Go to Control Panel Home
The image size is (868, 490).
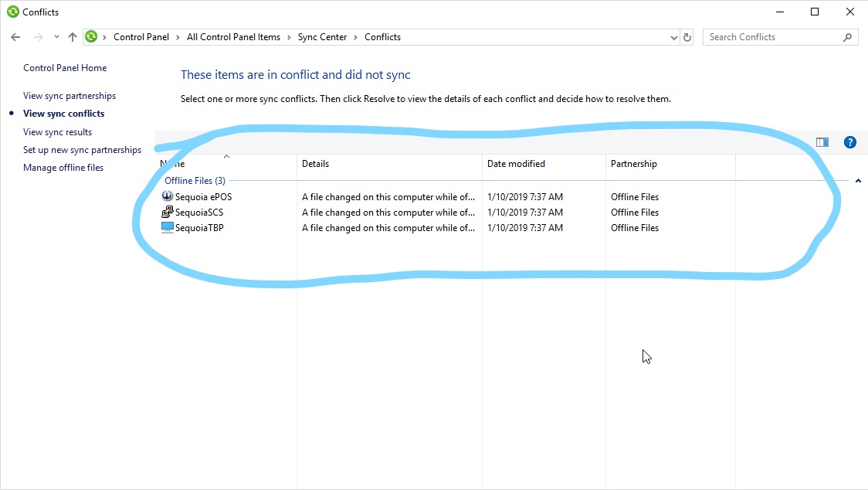point(65,68)
